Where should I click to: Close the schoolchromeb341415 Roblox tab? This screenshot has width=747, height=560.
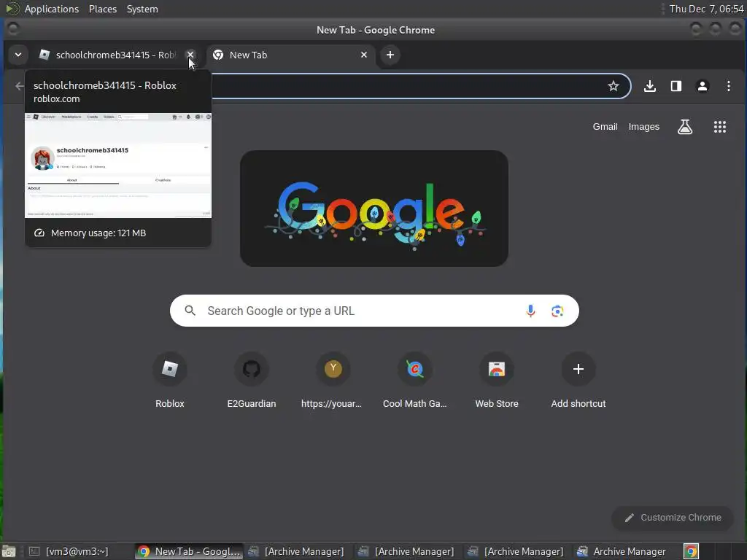tap(190, 55)
